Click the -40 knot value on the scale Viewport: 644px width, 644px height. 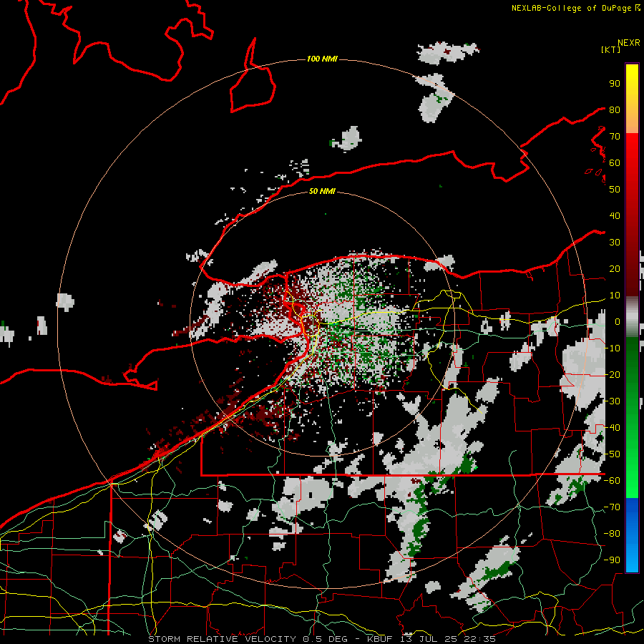pos(612,428)
